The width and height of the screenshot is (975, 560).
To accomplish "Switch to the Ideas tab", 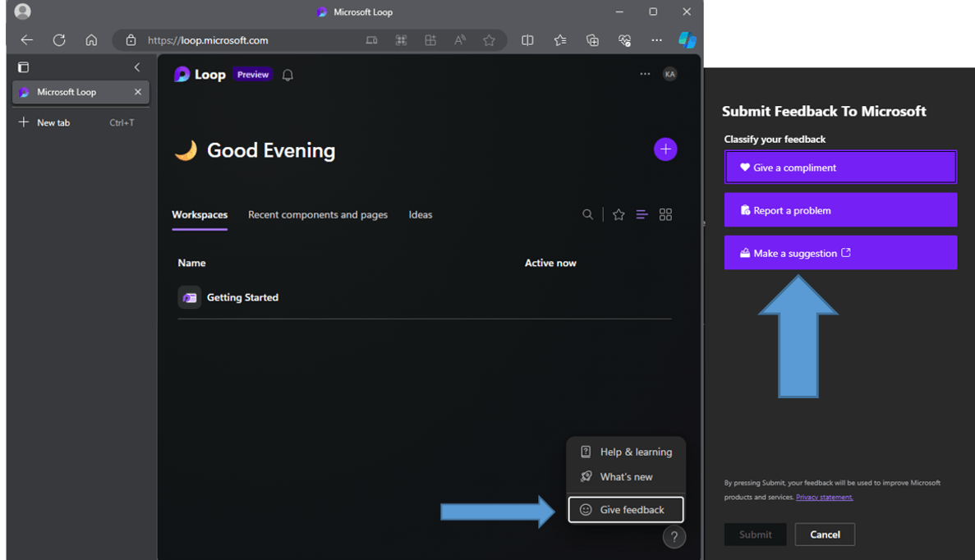I will coord(421,215).
